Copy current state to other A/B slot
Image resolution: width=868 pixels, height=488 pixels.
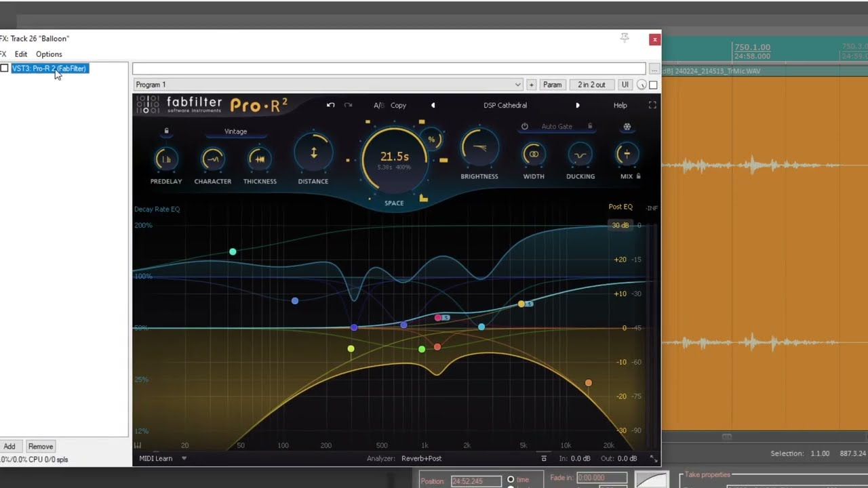(x=398, y=105)
